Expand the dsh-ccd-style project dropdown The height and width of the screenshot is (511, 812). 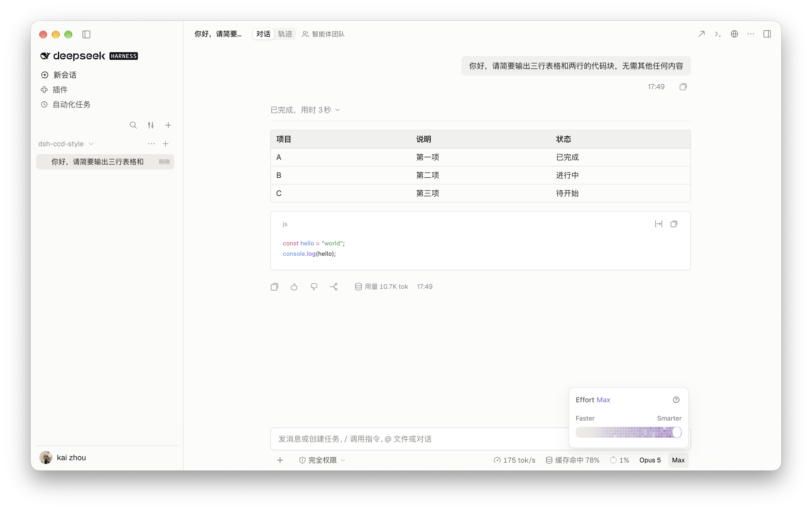tap(66, 144)
